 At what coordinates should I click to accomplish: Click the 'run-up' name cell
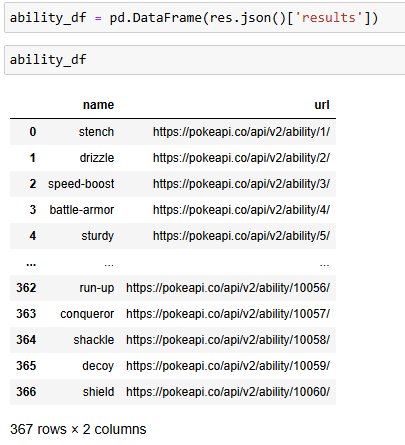pos(97,288)
